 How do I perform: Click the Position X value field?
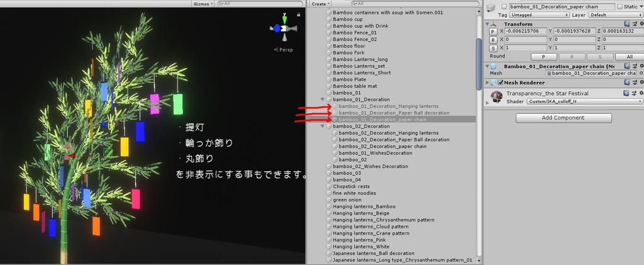[x=526, y=31]
